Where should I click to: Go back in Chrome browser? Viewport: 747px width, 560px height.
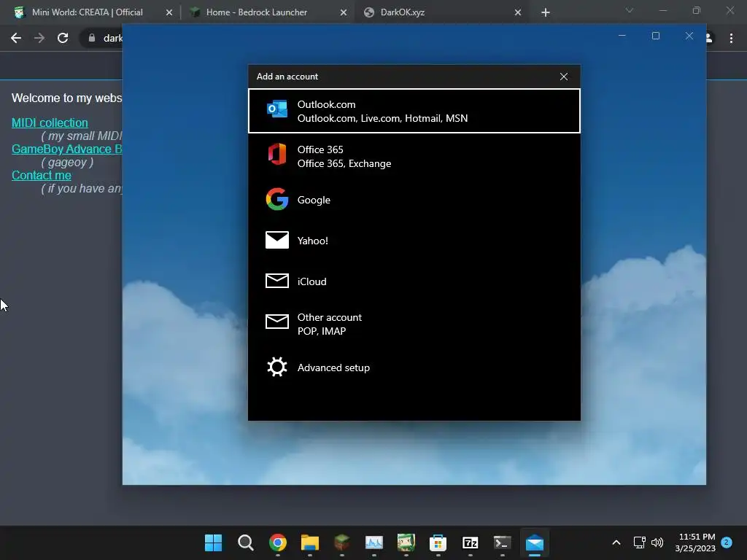point(16,38)
